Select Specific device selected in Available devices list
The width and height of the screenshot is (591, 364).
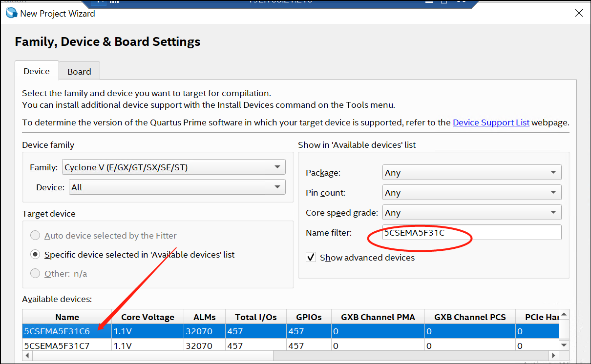35,255
